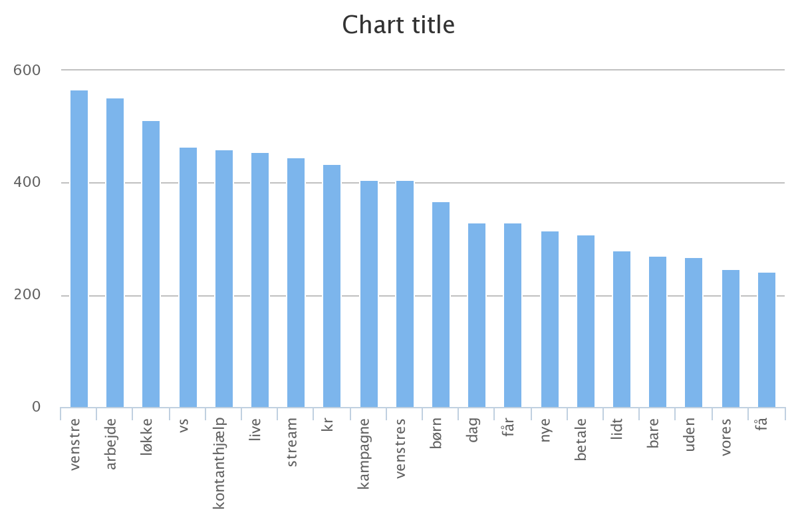Select the kampagne bar
Image resolution: width=798 pixels, height=532 pixels.
(369, 294)
